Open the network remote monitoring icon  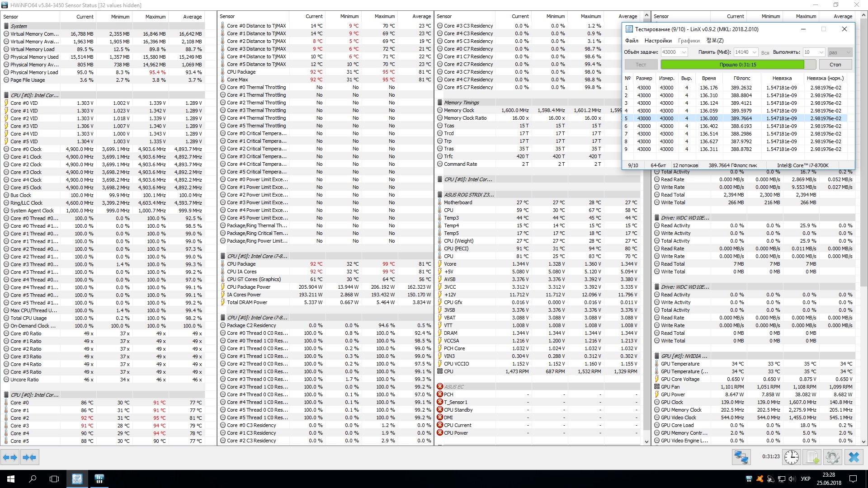point(741,457)
